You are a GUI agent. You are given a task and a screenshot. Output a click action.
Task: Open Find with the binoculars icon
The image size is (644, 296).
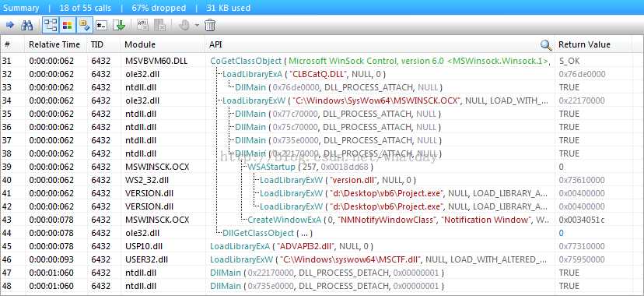point(26,26)
